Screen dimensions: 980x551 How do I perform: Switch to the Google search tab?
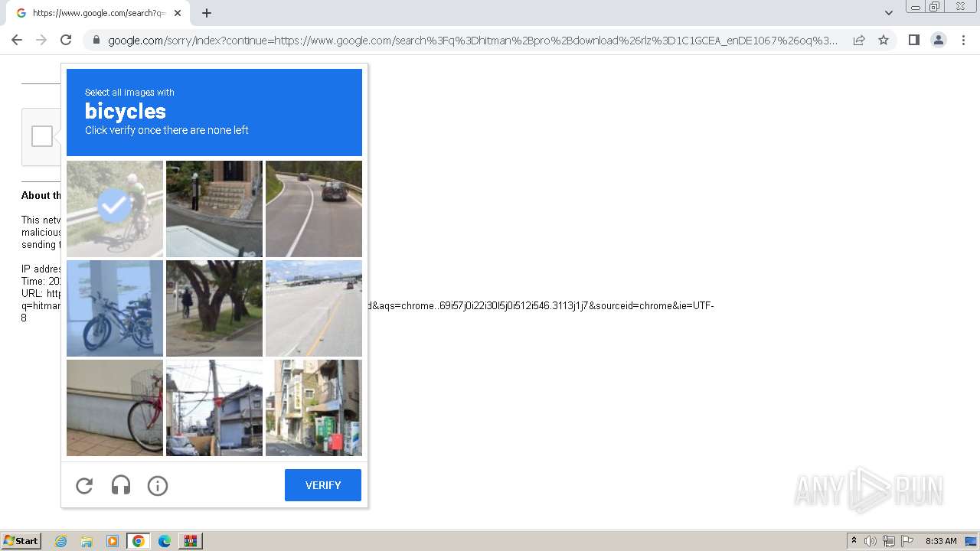[96, 13]
